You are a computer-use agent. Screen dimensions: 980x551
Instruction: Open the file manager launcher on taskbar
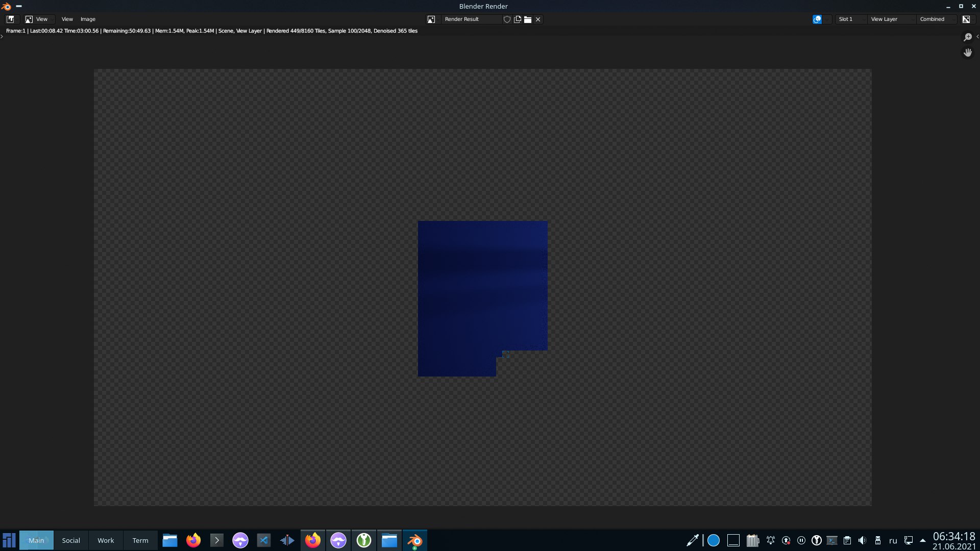(170, 540)
